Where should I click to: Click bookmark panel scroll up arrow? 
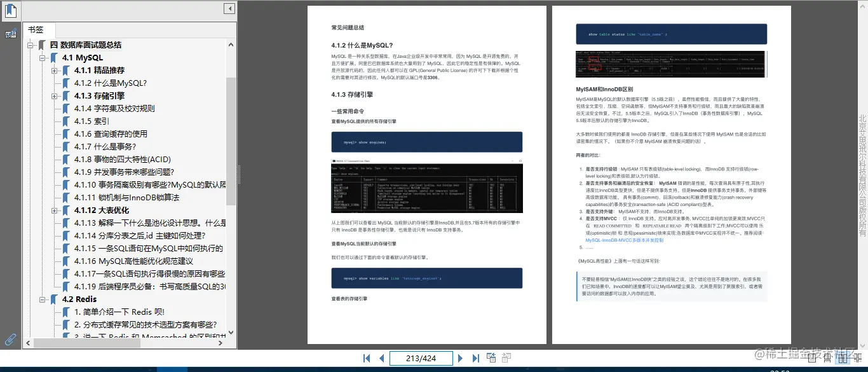(x=231, y=43)
